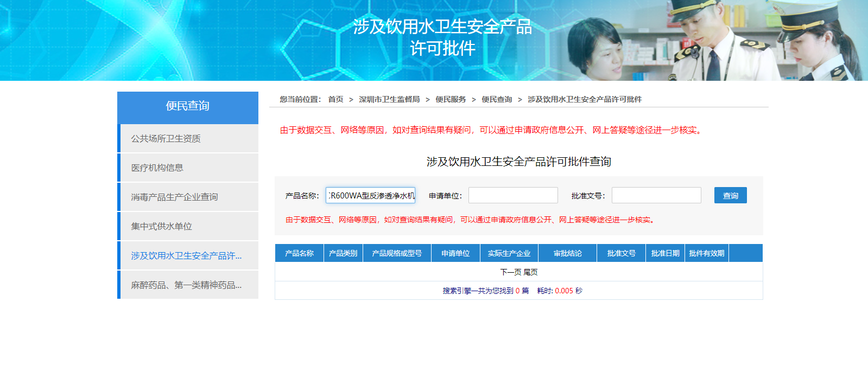Go to 集中式供水单位 sidebar entry

[162, 227]
